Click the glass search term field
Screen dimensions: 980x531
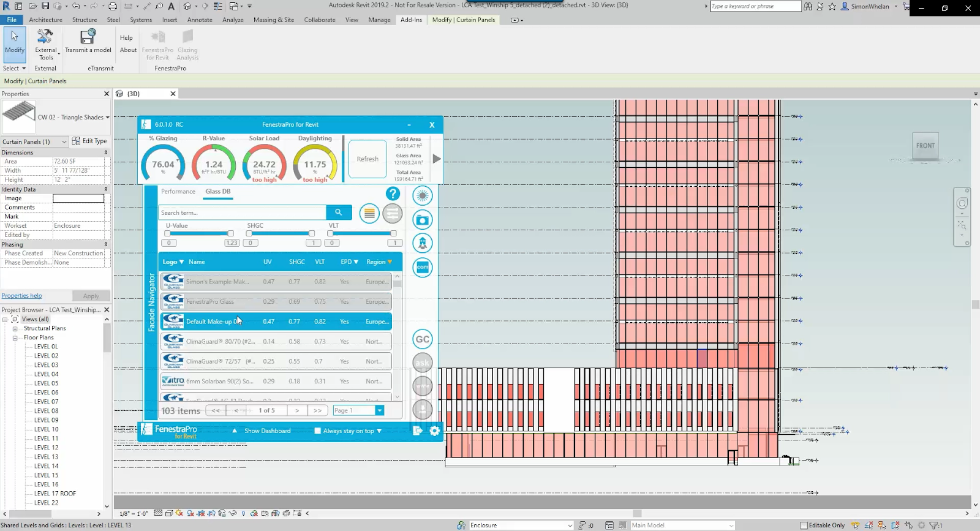(243, 213)
